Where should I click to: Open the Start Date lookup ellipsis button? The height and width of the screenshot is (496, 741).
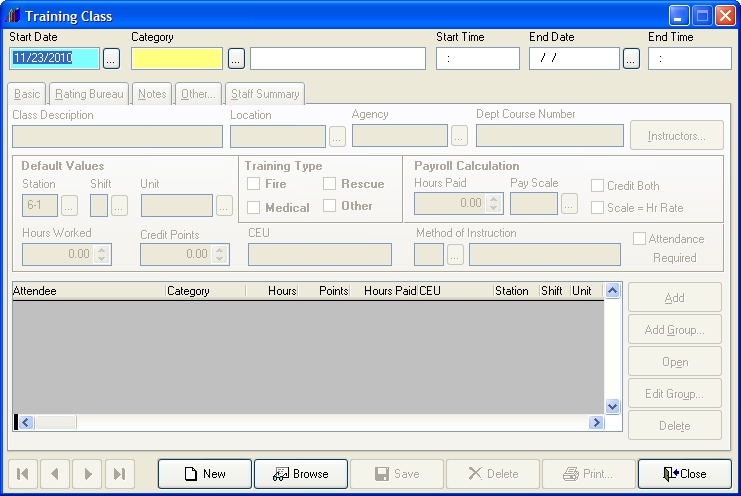[x=111, y=59]
